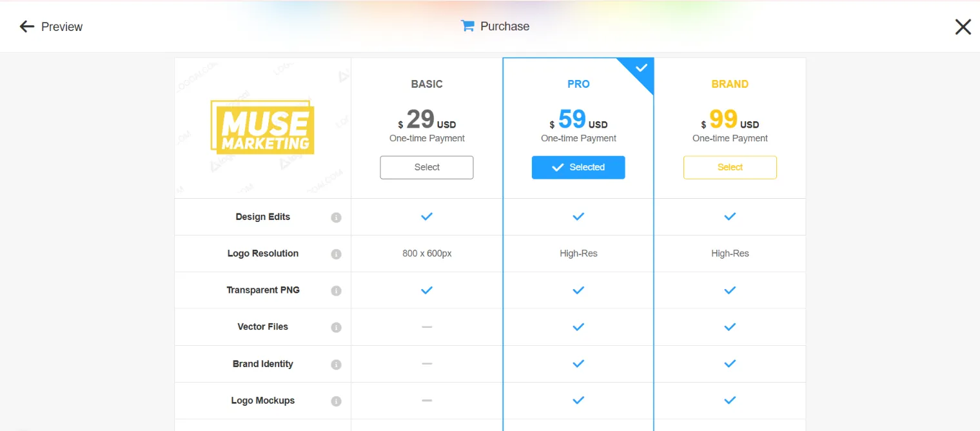Click the Transparent PNG row label
This screenshot has width=980, height=431.
[263, 290]
